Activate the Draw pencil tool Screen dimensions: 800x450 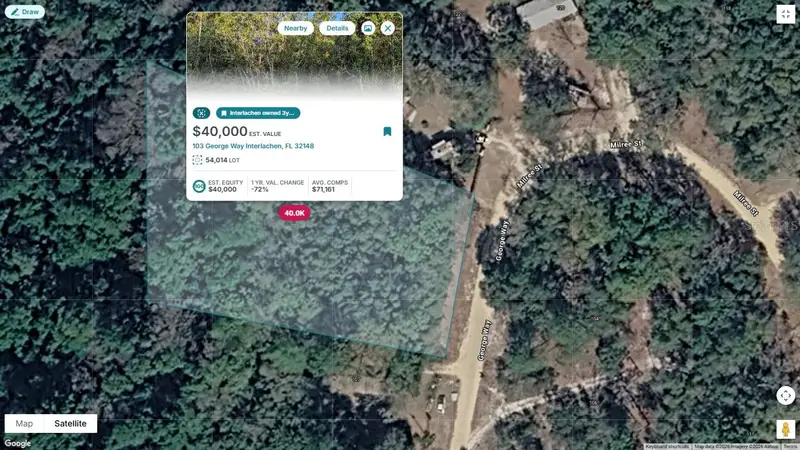click(25, 12)
